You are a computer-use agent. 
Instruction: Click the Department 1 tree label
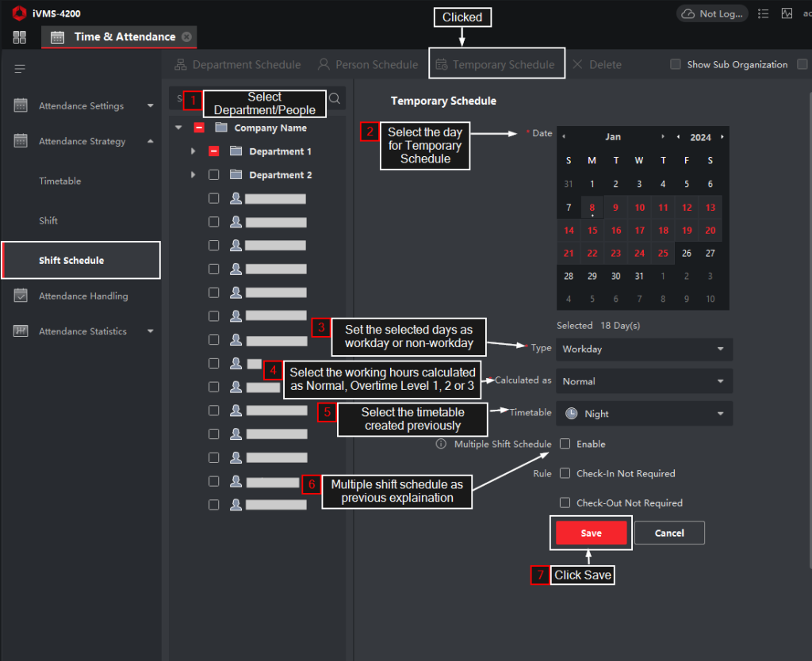(280, 151)
